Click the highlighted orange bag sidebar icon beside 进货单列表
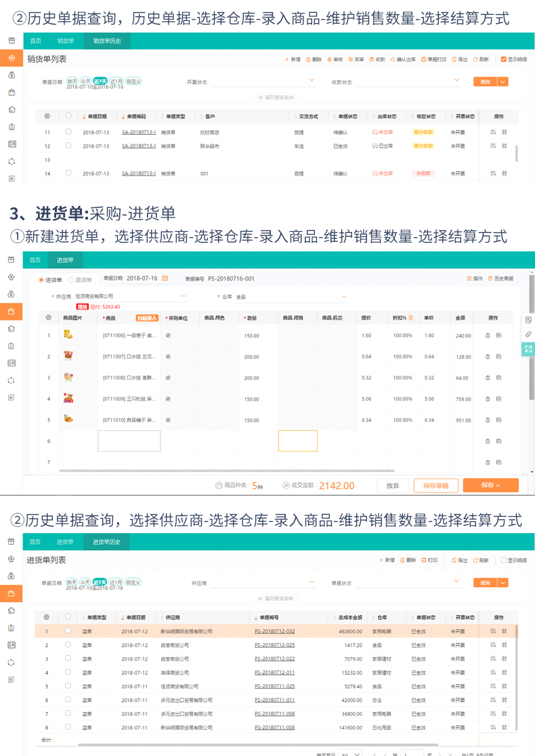 coord(12,593)
